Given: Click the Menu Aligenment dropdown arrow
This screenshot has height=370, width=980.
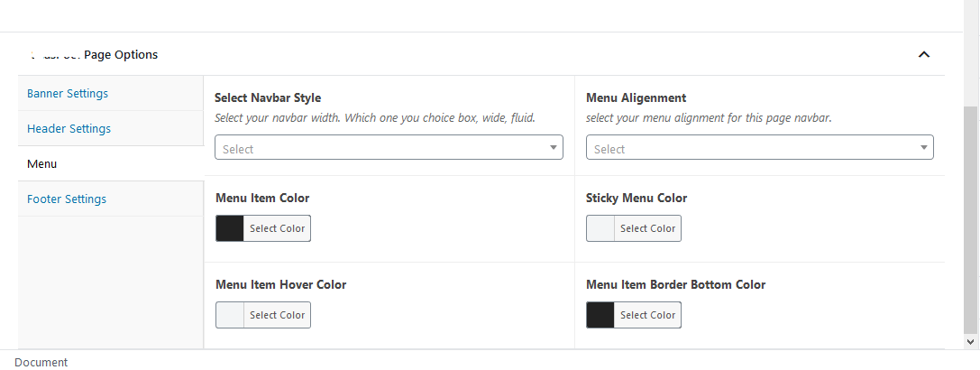Looking at the screenshot, I should tap(924, 148).
